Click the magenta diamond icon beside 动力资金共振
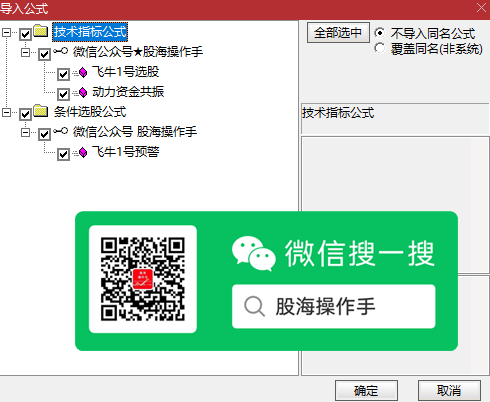The width and height of the screenshot is (490, 402). [83, 92]
